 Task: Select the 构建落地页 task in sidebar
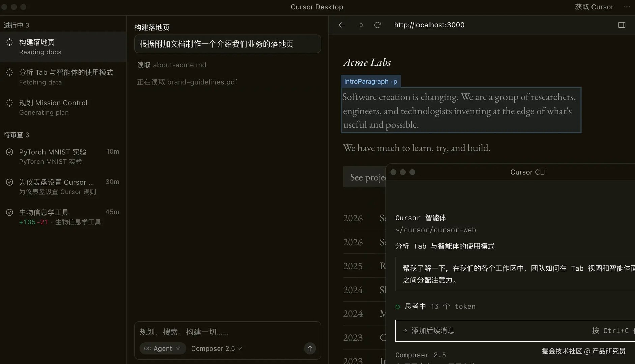[63, 47]
